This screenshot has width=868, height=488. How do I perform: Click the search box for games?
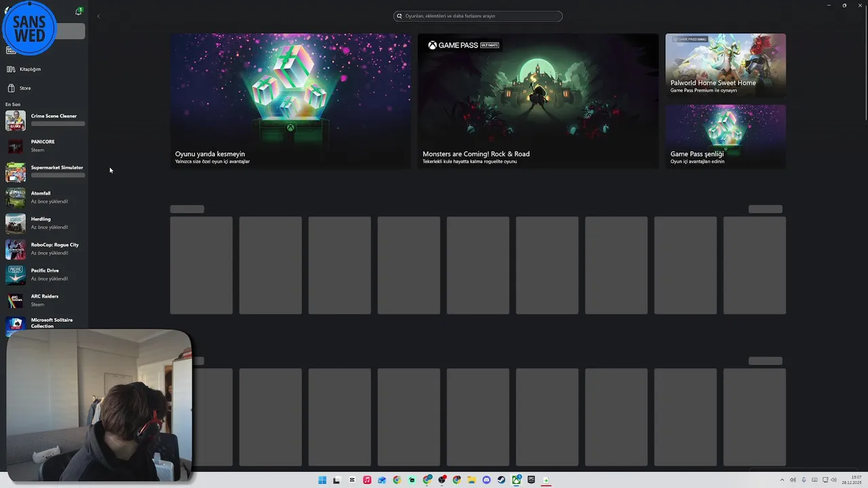(478, 16)
